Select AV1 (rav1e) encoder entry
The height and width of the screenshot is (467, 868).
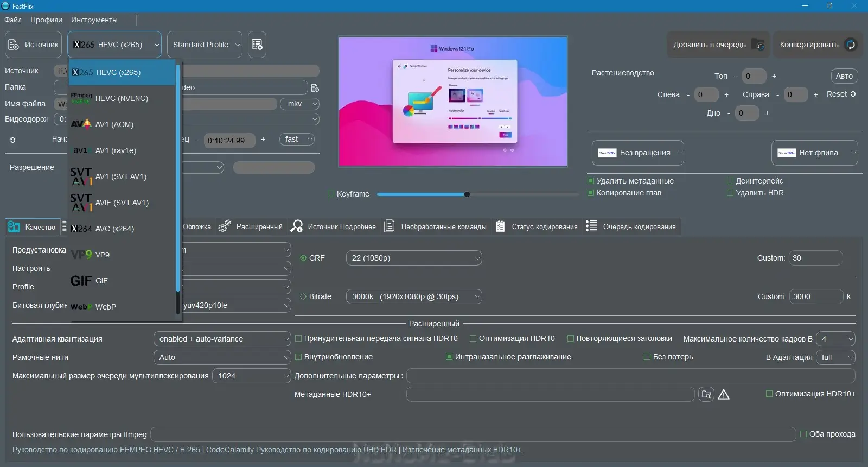tap(122, 150)
